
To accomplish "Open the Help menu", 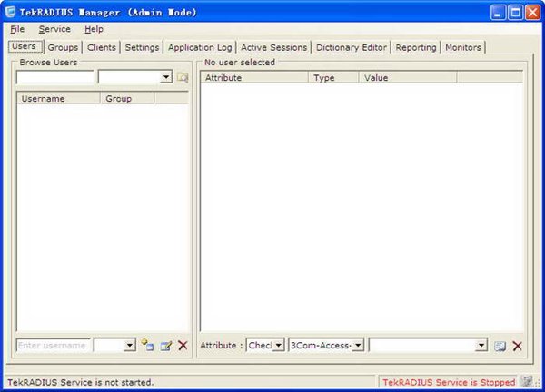I will 94,29.
